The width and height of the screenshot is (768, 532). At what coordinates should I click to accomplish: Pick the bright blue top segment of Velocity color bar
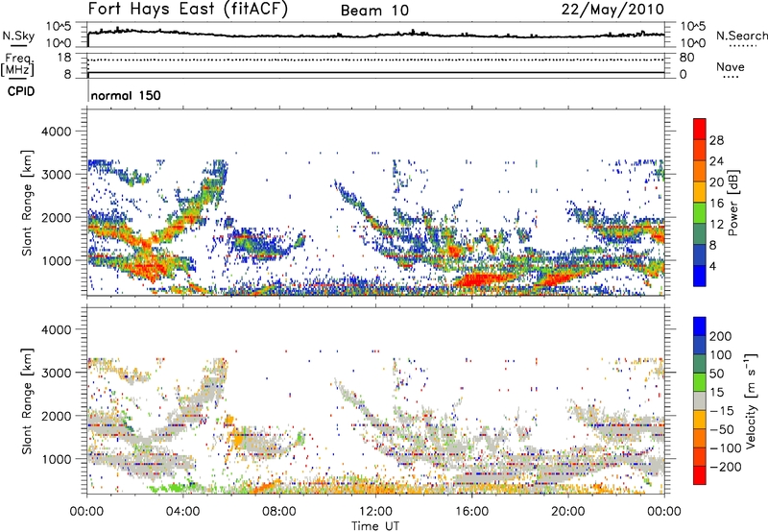pos(700,326)
